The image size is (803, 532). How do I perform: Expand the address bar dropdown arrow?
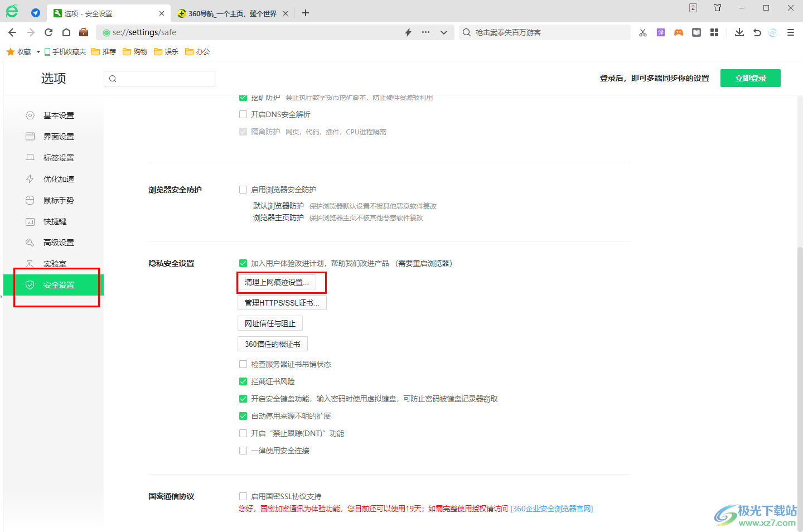click(x=444, y=32)
